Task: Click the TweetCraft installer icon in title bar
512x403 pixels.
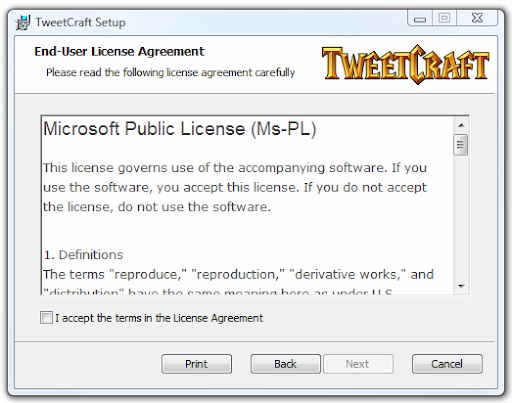Action: click(x=23, y=23)
